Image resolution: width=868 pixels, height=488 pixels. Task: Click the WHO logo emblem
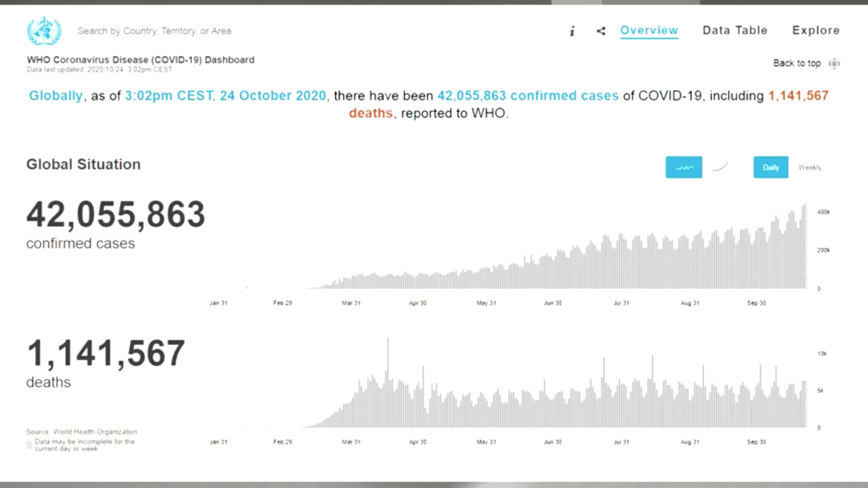pos(44,31)
